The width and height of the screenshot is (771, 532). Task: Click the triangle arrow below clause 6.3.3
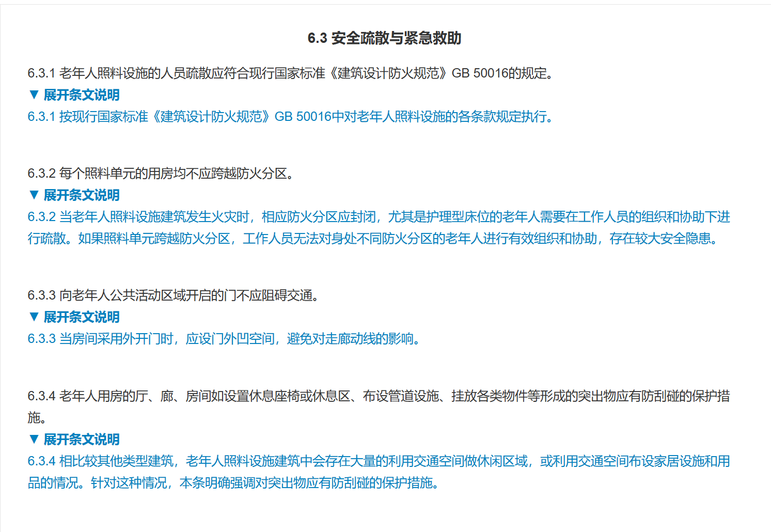click(x=34, y=317)
